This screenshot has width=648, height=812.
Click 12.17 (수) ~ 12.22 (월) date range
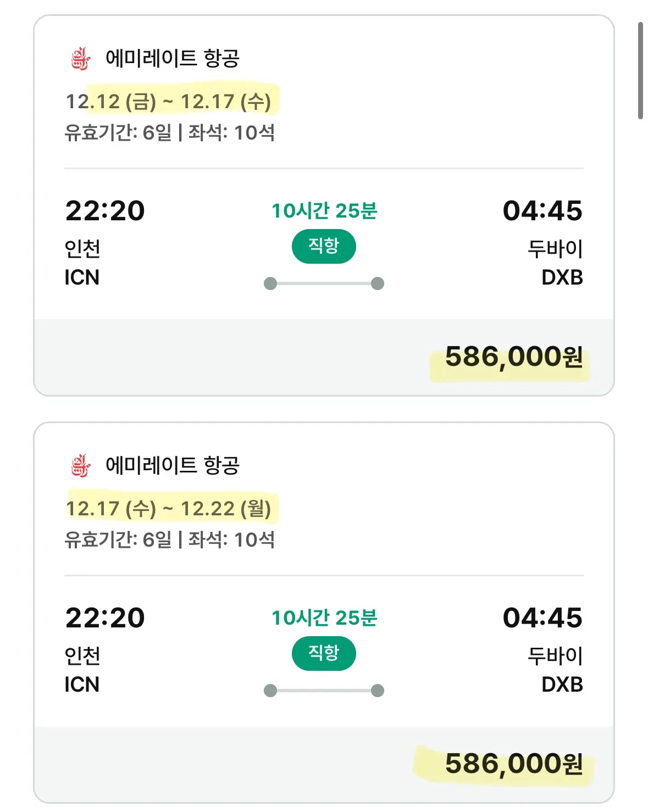(168, 509)
